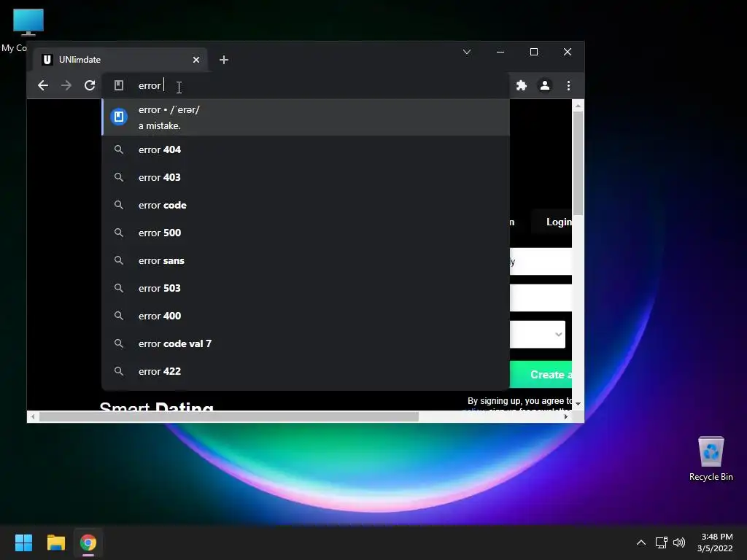Viewport: 747px width, 560px height.
Task: Open a new browser tab
Action: pos(224,60)
